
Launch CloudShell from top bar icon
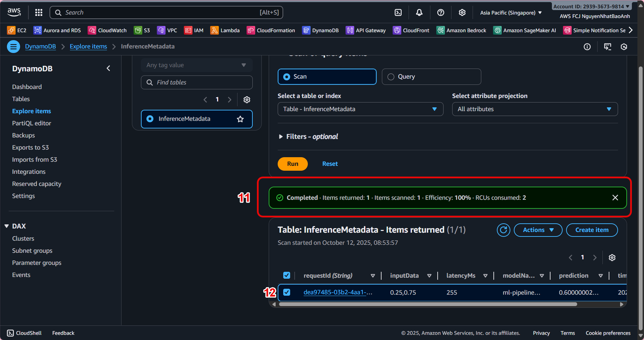[398, 12]
